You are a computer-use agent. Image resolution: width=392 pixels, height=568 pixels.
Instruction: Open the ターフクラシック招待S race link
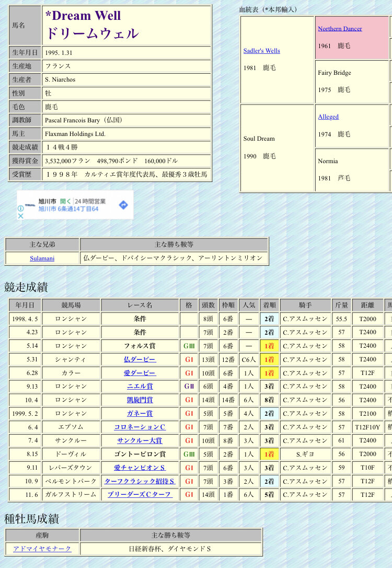pyautogui.click(x=140, y=481)
